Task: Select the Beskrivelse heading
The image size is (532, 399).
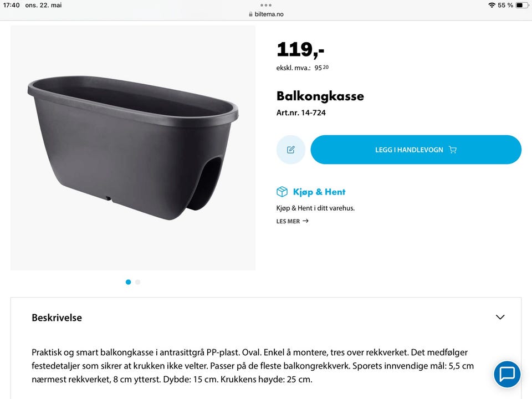Action: [x=57, y=318]
